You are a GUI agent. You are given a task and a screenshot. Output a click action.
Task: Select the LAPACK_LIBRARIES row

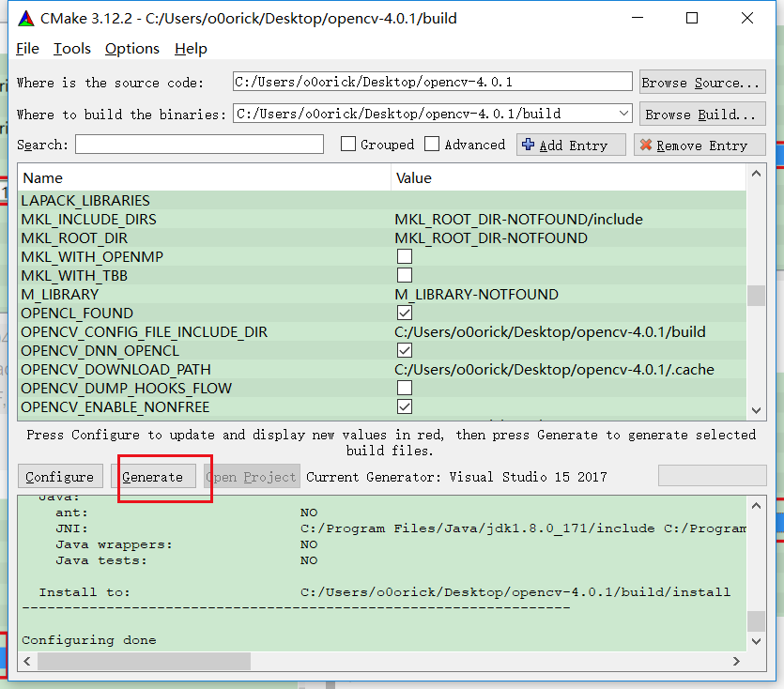coord(382,201)
